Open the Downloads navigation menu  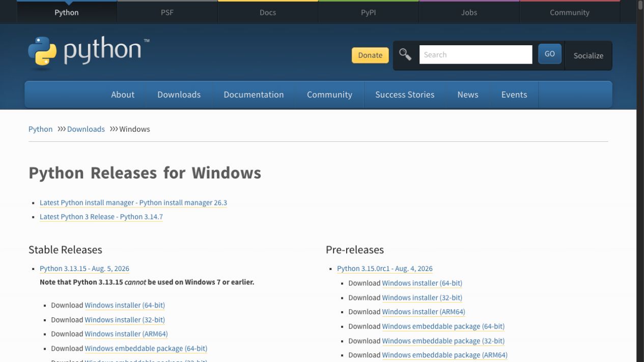click(x=179, y=95)
